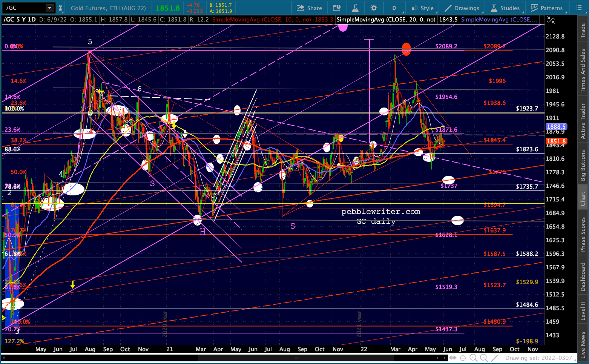Open the D timeframe selector
589x364 pixels.
394,8
